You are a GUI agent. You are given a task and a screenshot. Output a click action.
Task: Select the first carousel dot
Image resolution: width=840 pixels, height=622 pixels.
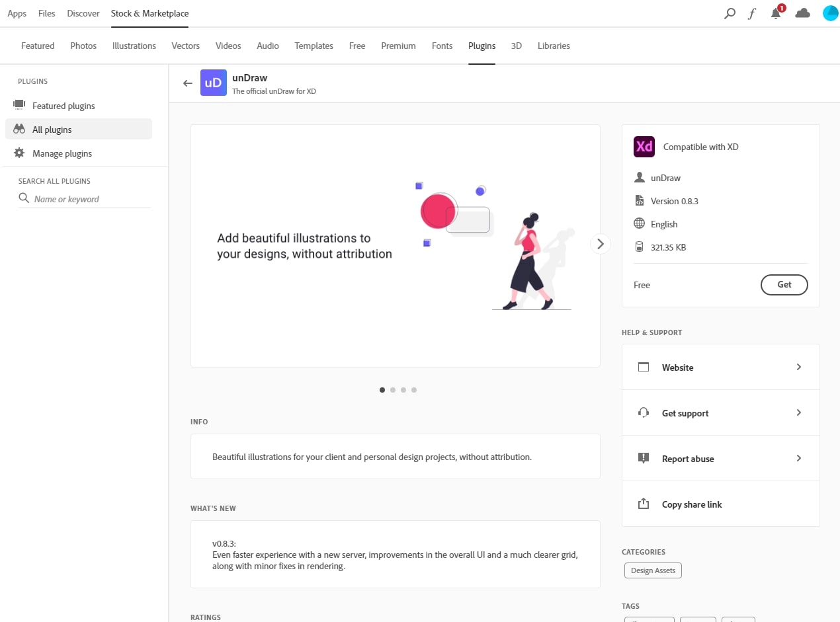382,390
